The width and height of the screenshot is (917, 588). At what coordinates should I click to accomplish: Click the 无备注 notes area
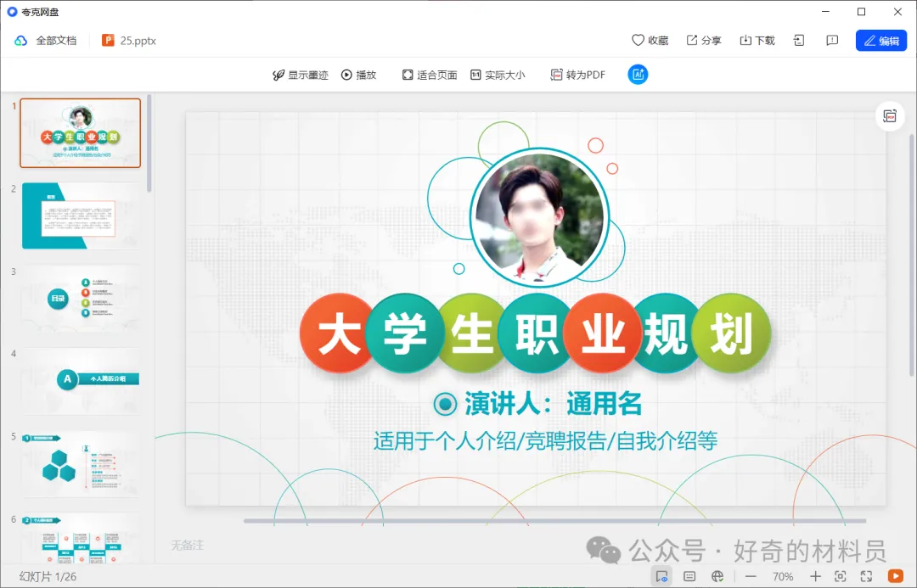[187, 546]
